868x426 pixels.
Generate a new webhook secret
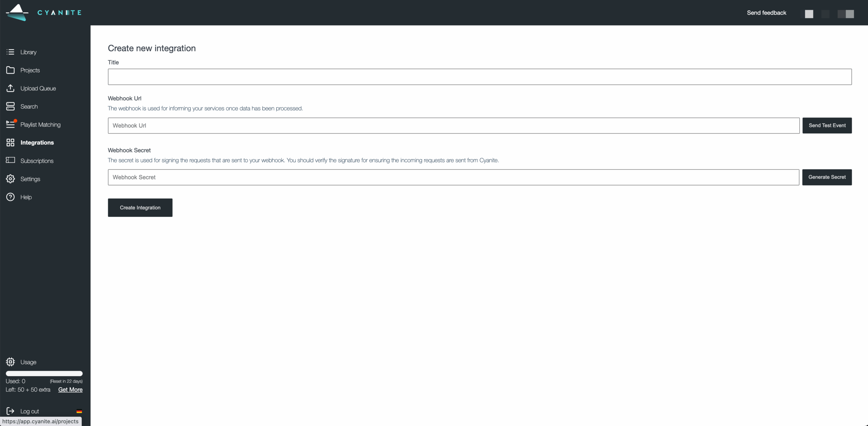(x=827, y=177)
